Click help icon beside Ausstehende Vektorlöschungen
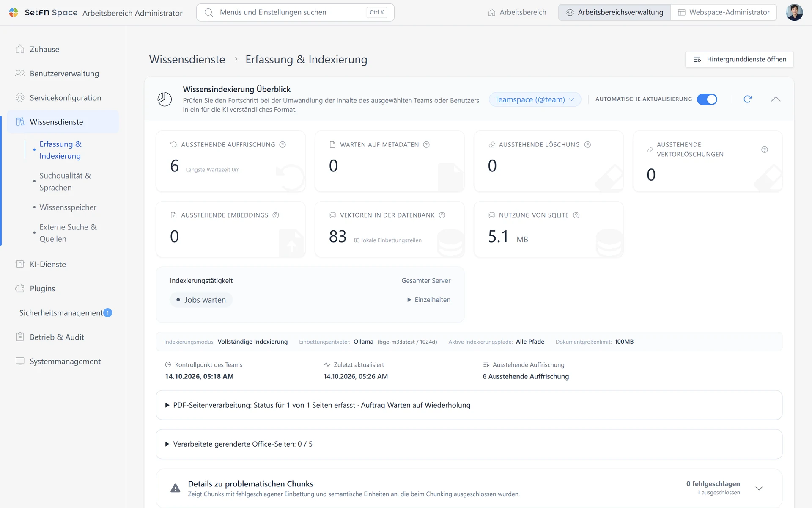This screenshot has width=812, height=508. (765, 149)
